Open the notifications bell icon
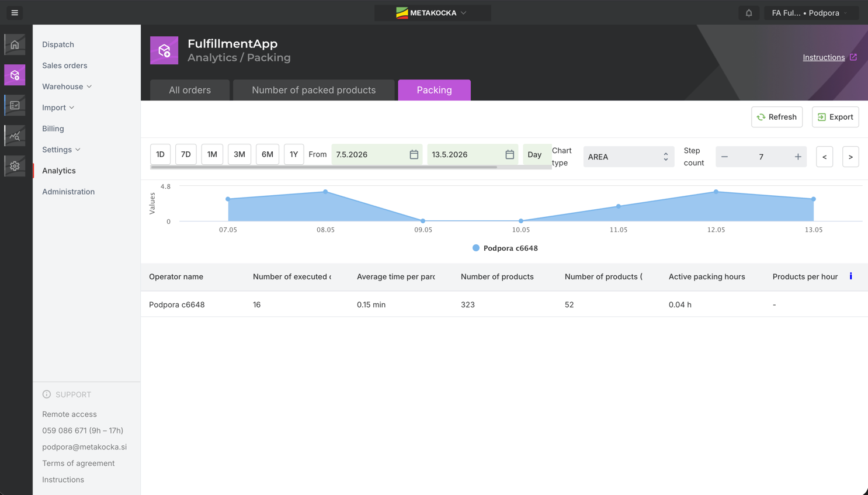Screen dimensions: 868x495 (749, 13)
